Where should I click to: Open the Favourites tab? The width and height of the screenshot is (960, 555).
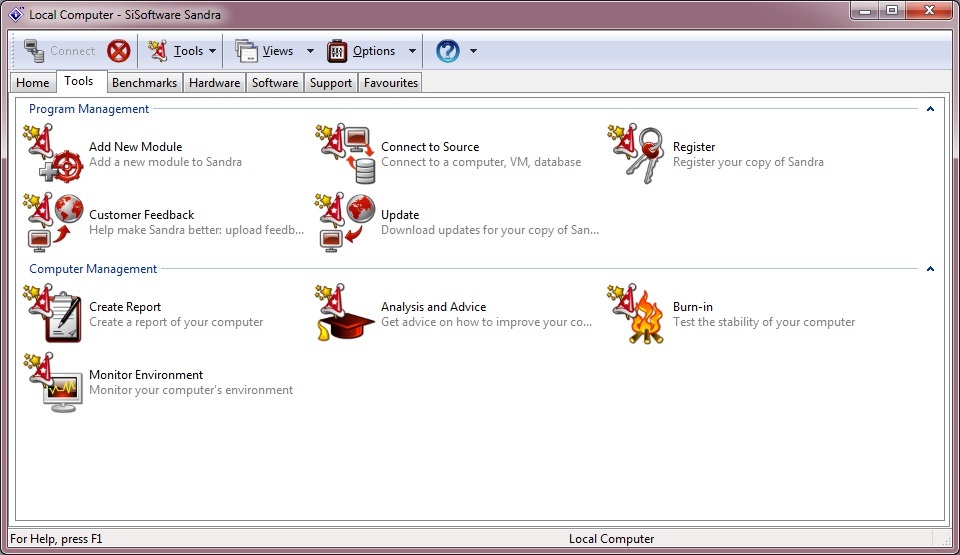[x=391, y=83]
